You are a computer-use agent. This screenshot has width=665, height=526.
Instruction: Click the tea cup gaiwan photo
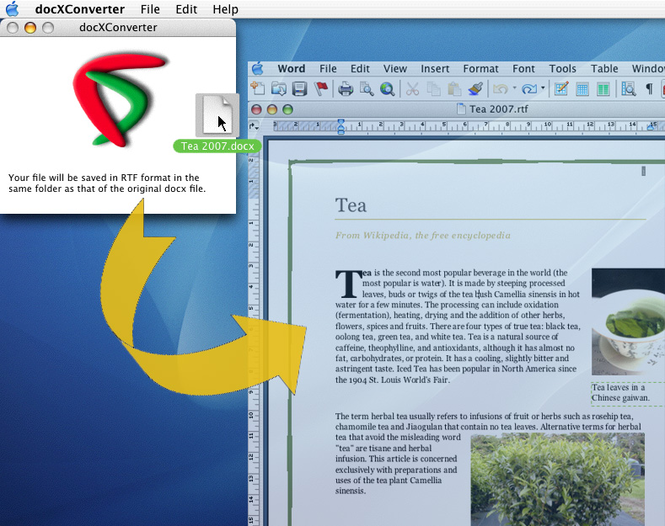(628, 322)
